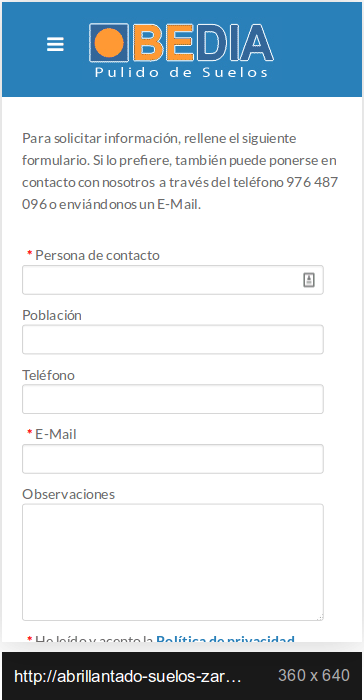Focus the E-Mail input field
The height and width of the screenshot is (700, 364).
pos(173,459)
